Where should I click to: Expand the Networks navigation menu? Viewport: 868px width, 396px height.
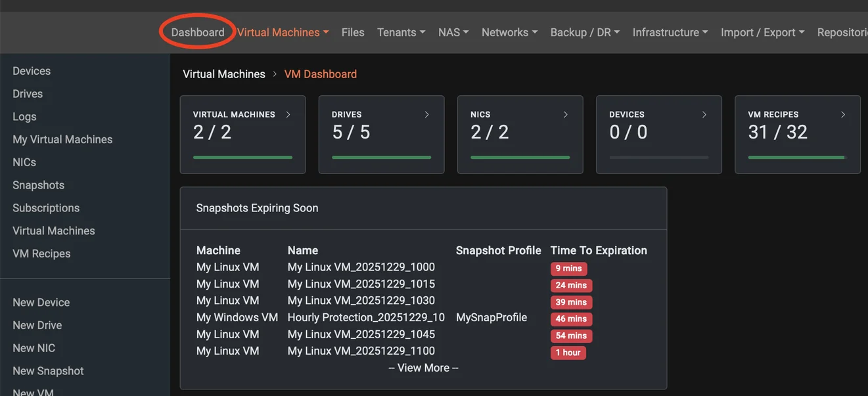click(509, 32)
